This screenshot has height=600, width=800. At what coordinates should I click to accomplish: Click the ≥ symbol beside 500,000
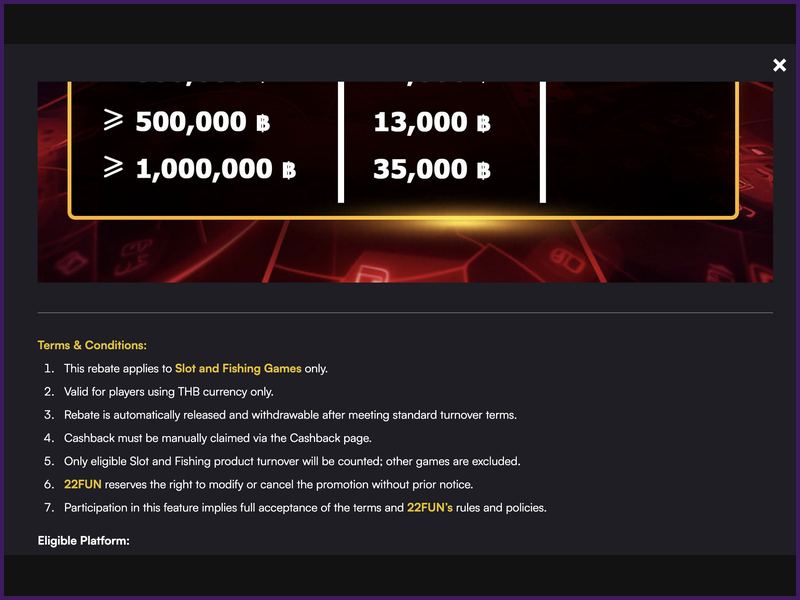pyautogui.click(x=113, y=121)
